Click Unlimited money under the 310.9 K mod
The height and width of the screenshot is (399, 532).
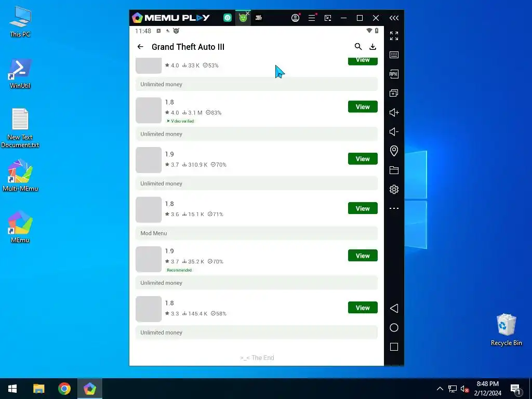[x=257, y=183]
